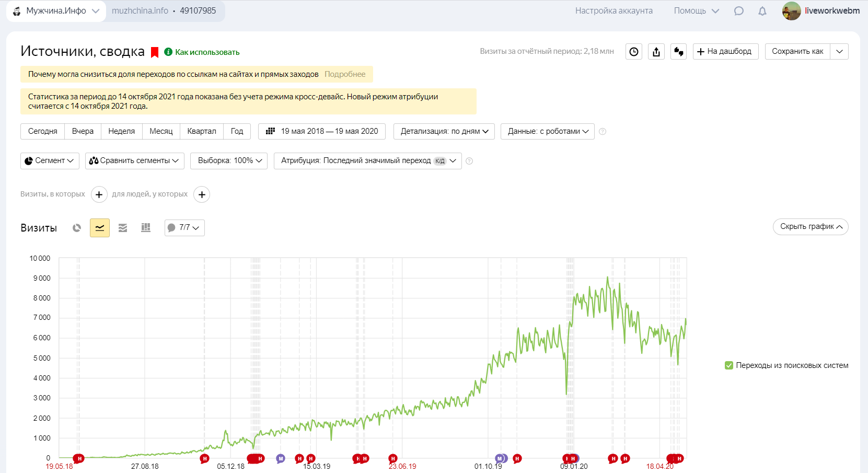The width and height of the screenshot is (868, 473).
Task: Click the H annotation above 23.06.19 label
Action: pyautogui.click(x=393, y=458)
